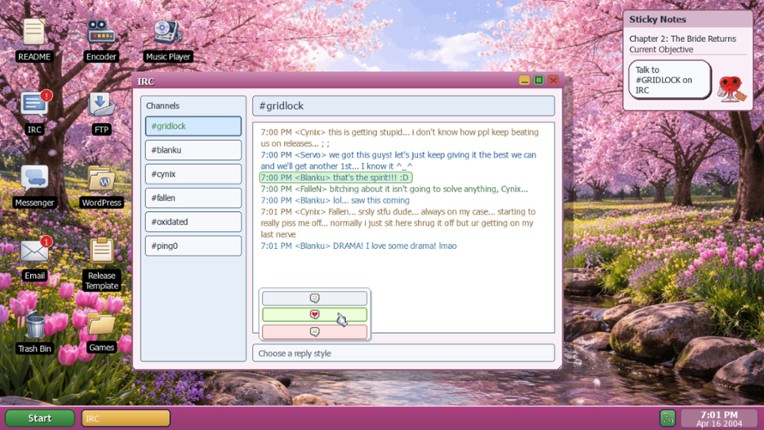The height and width of the screenshot is (430, 764).
Task: Launch the WordPress desktop icon
Action: click(101, 180)
